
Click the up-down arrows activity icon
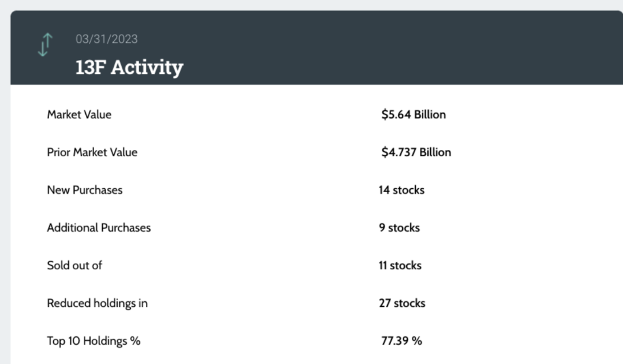(45, 45)
